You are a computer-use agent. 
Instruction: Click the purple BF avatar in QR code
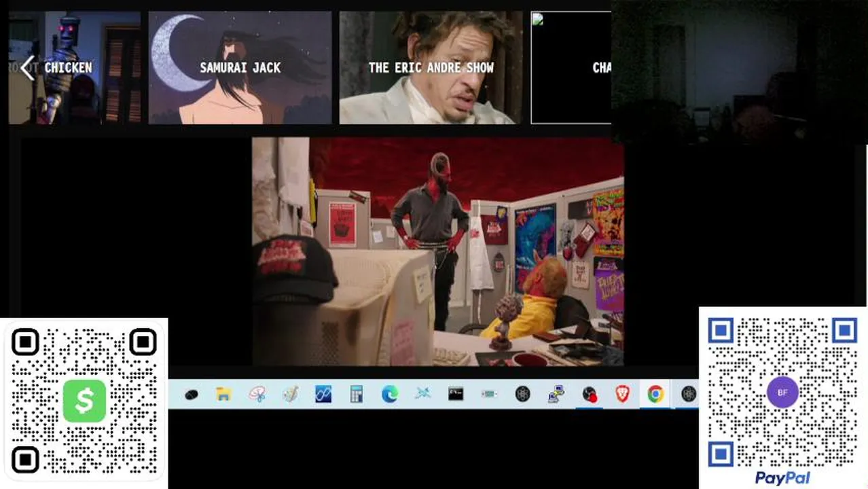(782, 393)
